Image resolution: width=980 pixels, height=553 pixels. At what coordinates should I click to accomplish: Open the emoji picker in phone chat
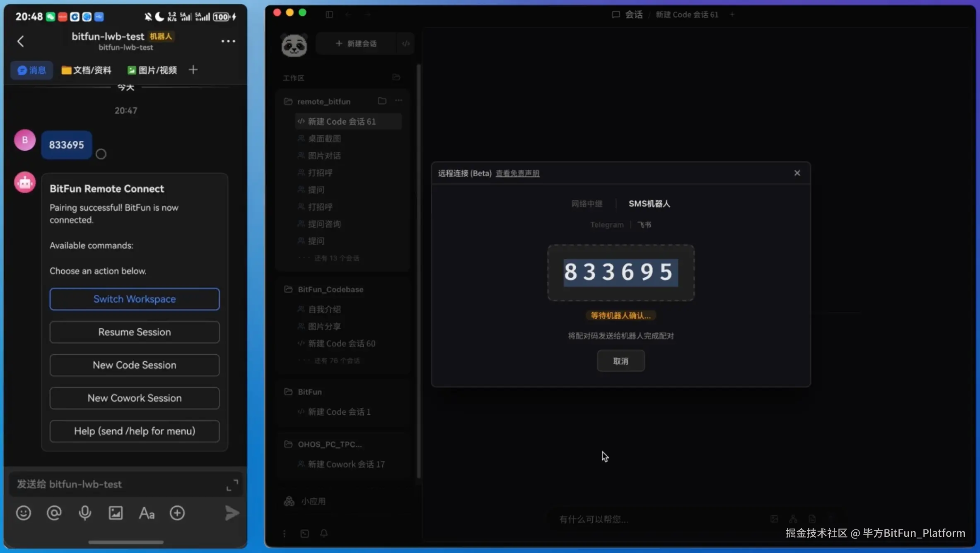[x=24, y=513]
